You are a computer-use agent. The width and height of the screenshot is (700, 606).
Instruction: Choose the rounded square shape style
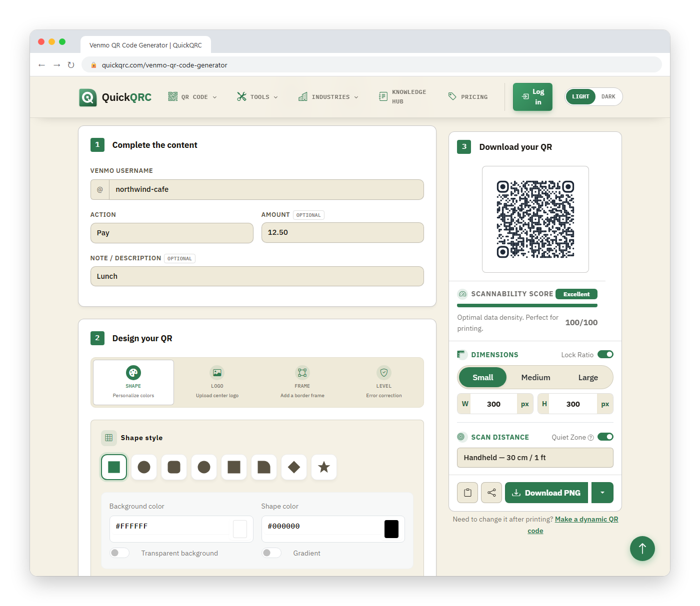point(174,467)
